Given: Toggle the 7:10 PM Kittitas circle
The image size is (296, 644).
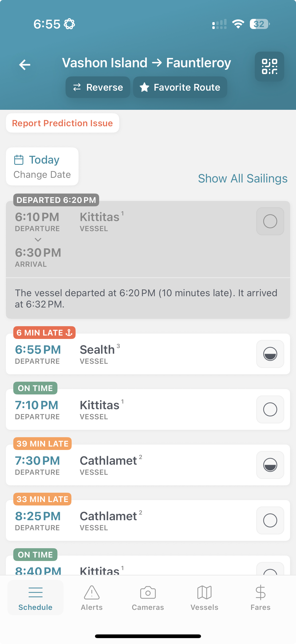Looking at the screenshot, I should pos(270,409).
